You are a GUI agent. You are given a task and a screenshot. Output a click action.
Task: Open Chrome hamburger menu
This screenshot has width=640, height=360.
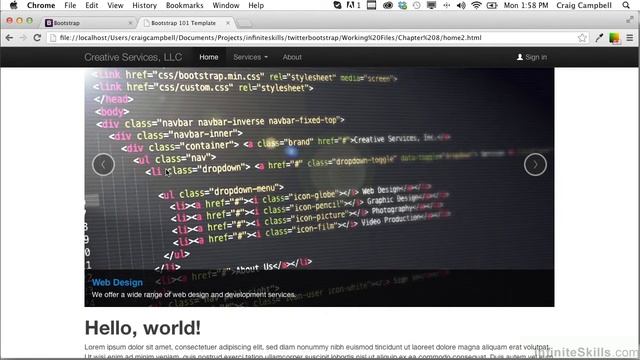630,38
